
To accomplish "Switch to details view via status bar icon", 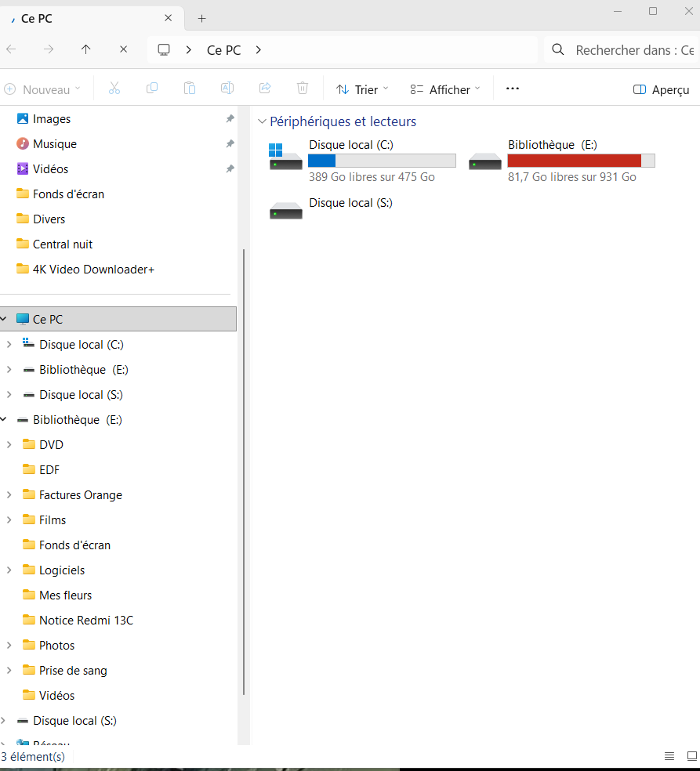I will pos(669,756).
